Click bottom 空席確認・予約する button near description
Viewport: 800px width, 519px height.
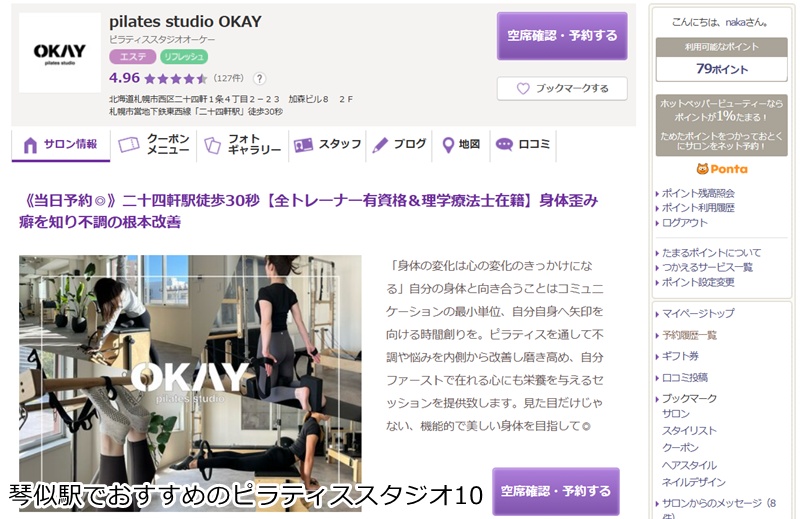556,491
